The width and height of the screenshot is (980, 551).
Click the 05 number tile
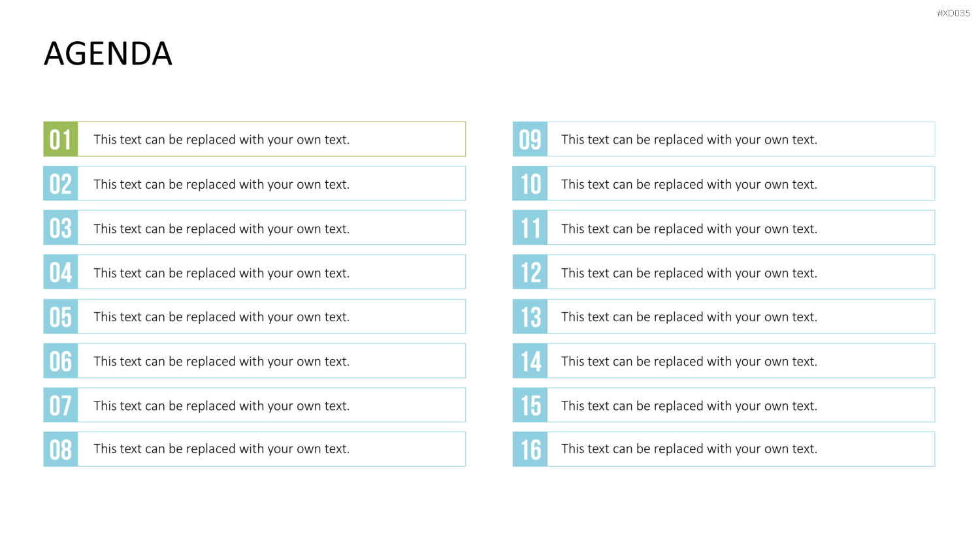[61, 317]
